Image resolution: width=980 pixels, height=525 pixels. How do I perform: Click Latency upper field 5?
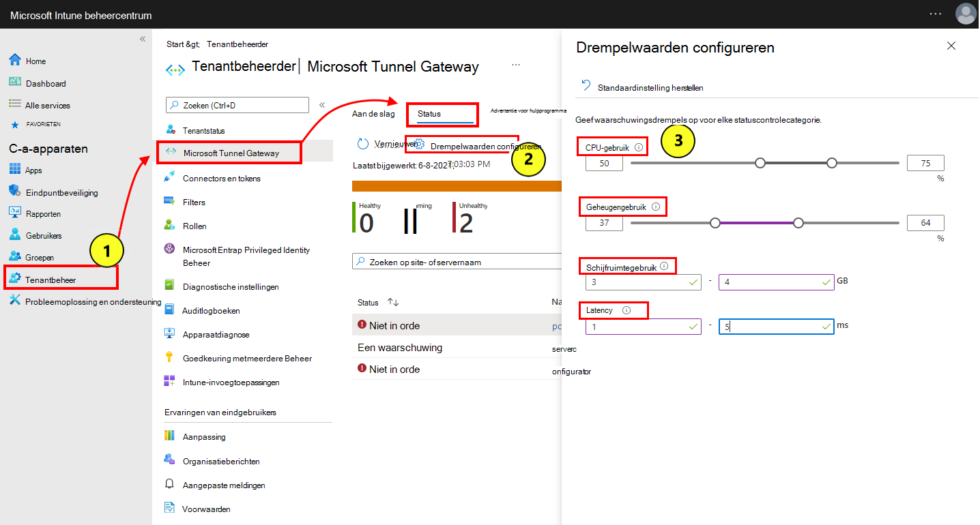click(776, 327)
